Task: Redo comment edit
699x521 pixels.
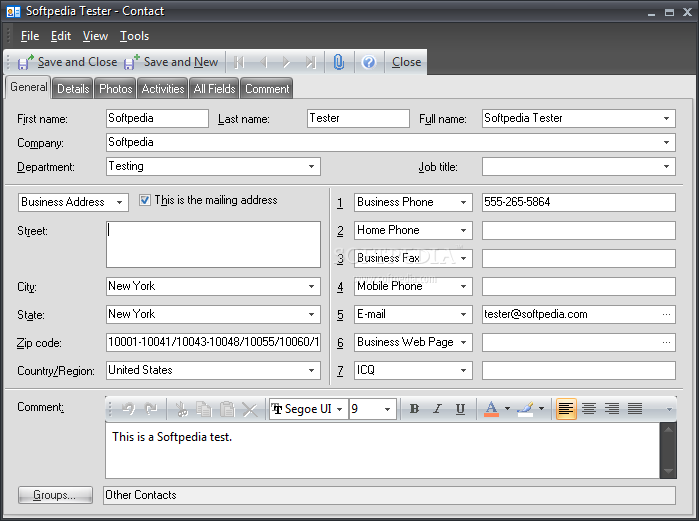Action: [152, 409]
